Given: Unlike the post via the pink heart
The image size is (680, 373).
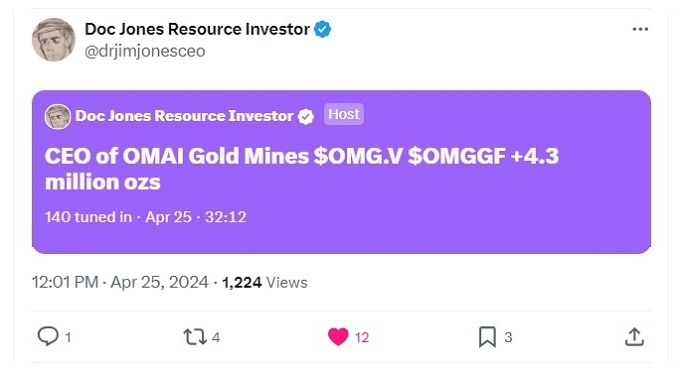Looking at the screenshot, I should pos(338,337).
